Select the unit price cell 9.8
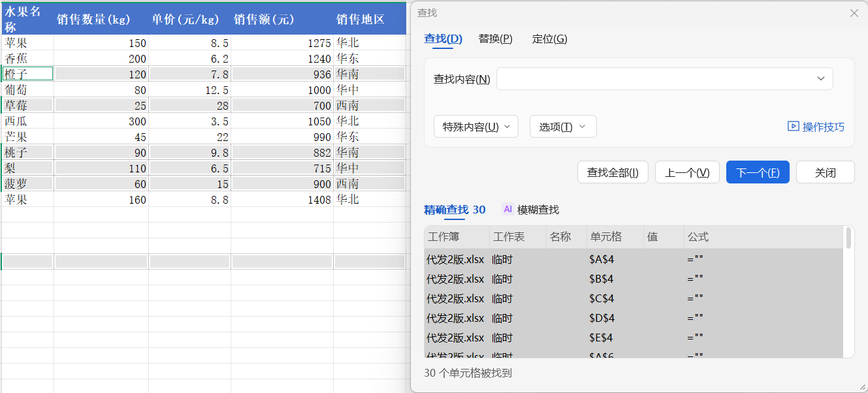Screen dimensions: 868x393 pyautogui.click(x=189, y=152)
